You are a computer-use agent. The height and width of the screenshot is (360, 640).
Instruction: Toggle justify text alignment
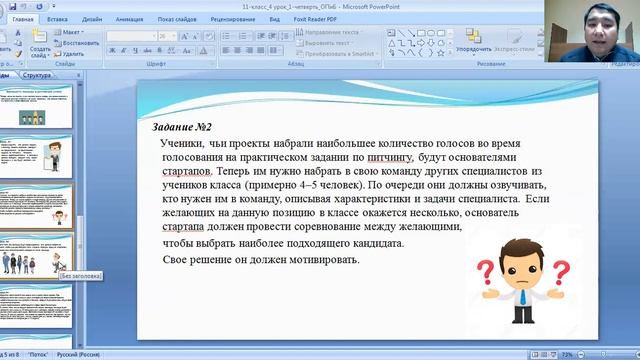pos(261,51)
